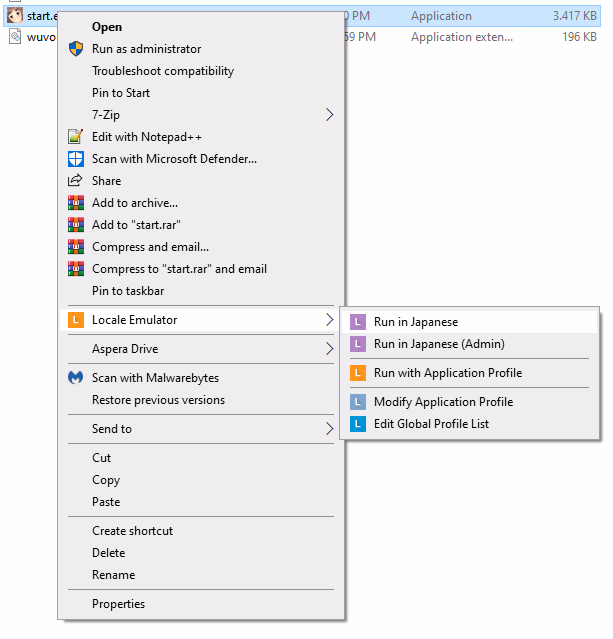Click the orange Locale Emulator icon

pyautogui.click(x=75, y=320)
